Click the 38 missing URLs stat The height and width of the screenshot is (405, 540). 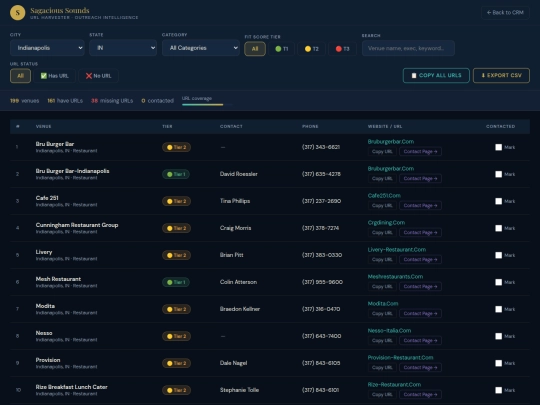[112, 101]
